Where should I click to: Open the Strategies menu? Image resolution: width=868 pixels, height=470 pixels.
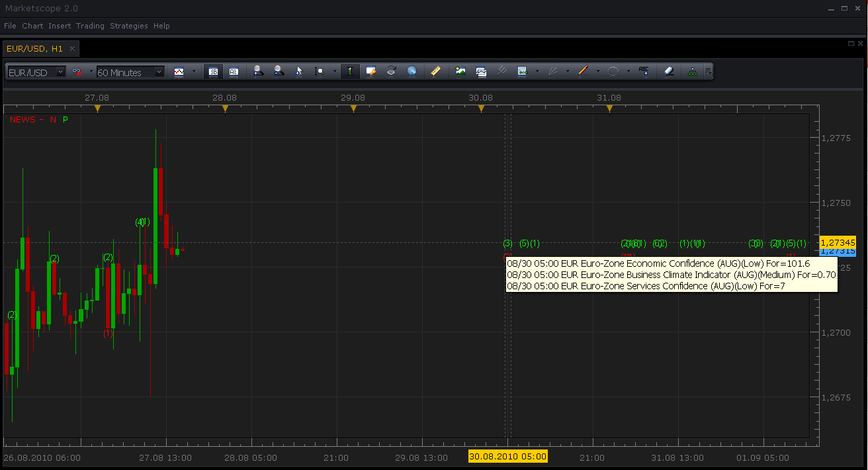129,26
